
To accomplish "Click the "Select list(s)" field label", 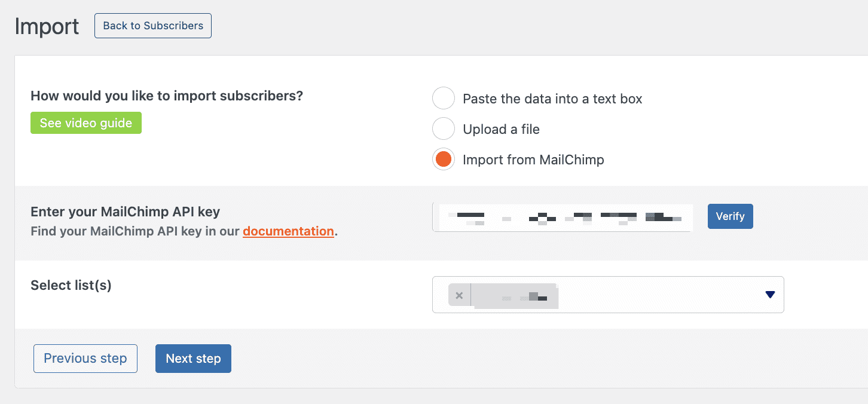I will pyautogui.click(x=71, y=285).
